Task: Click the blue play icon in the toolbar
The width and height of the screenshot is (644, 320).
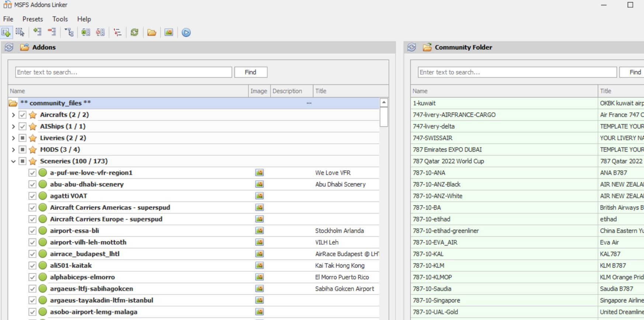Action: [x=186, y=32]
